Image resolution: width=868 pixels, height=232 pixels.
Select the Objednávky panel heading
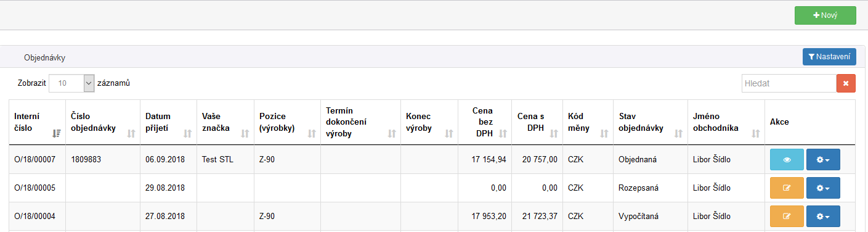point(44,57)
